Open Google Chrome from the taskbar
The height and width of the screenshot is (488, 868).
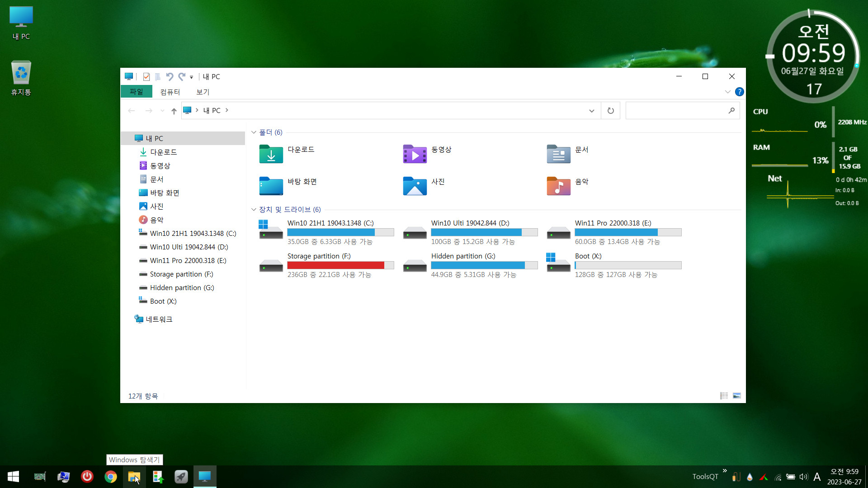coord(111,477)
